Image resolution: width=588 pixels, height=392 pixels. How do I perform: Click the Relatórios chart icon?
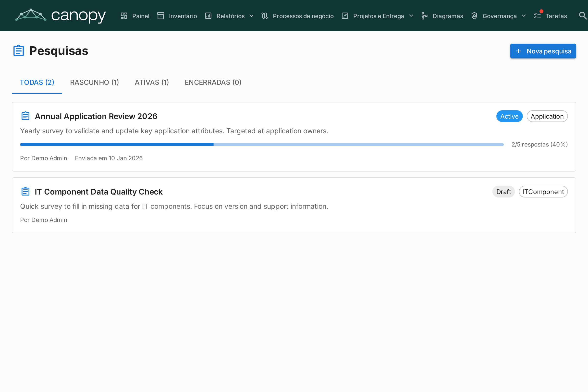click(x=208, y=16)
